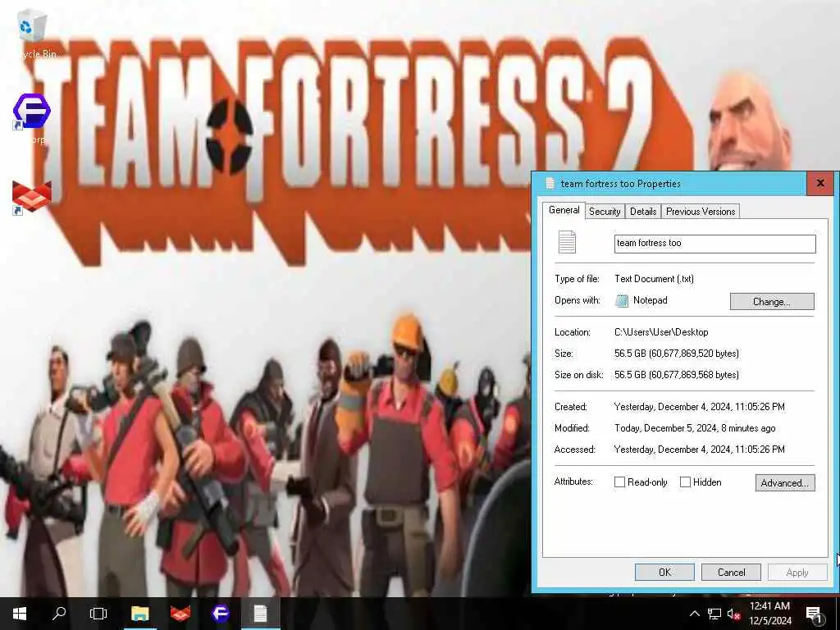Click the Size on disk value
Viewport: 840px width, 630px height.
coord(677,375)
